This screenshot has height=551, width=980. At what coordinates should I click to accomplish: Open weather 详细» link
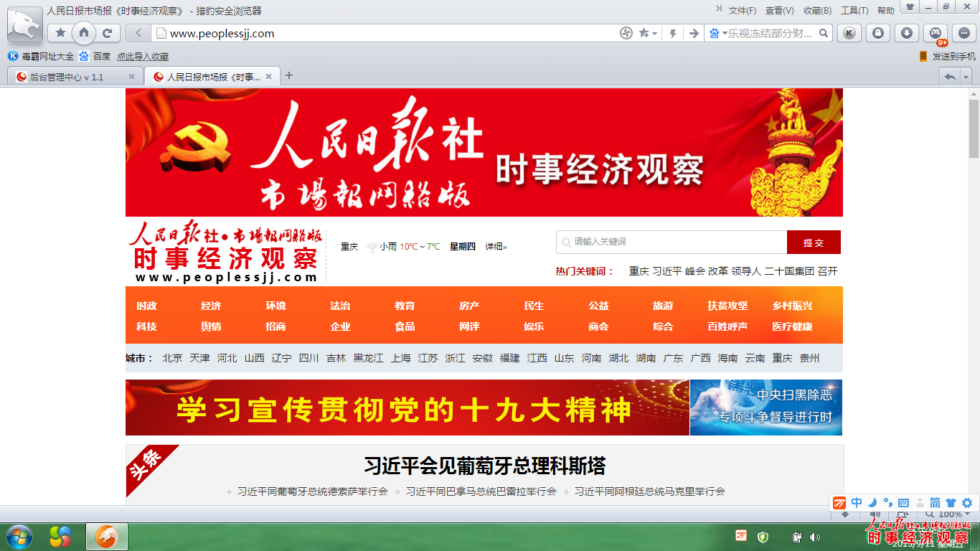click(x=496, y=247)
